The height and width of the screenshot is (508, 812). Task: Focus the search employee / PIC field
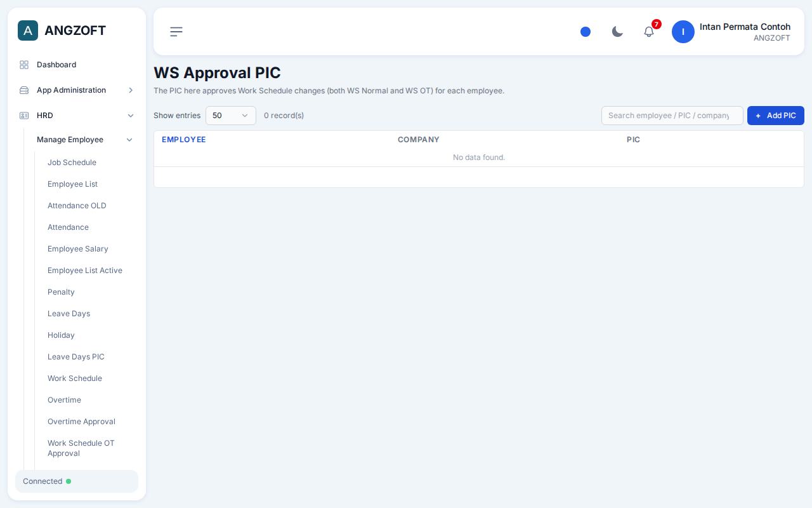672,116
